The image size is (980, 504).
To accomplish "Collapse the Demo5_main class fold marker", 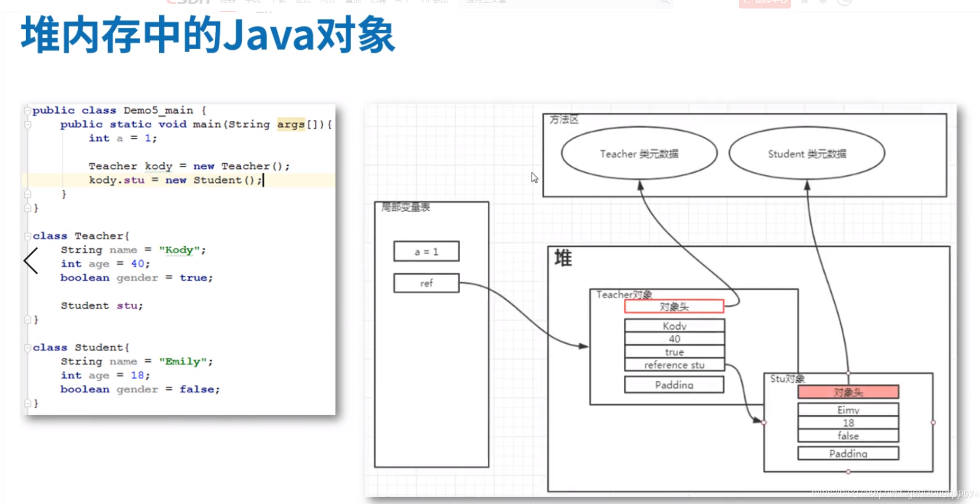I will click(27, 111).
